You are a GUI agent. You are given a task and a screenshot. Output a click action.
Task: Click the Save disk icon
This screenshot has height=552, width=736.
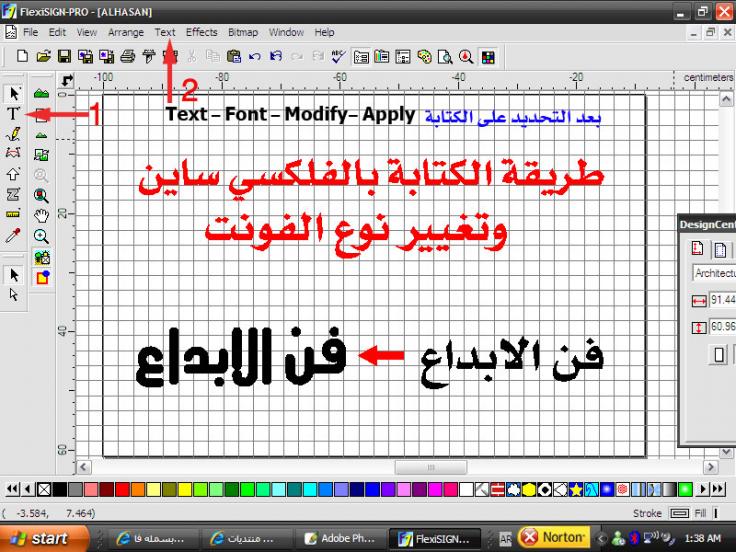63,58
